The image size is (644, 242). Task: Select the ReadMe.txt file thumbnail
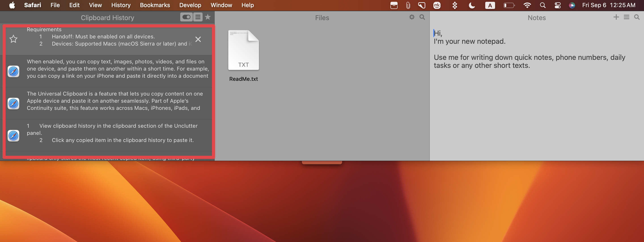click(x=244, y=50)
